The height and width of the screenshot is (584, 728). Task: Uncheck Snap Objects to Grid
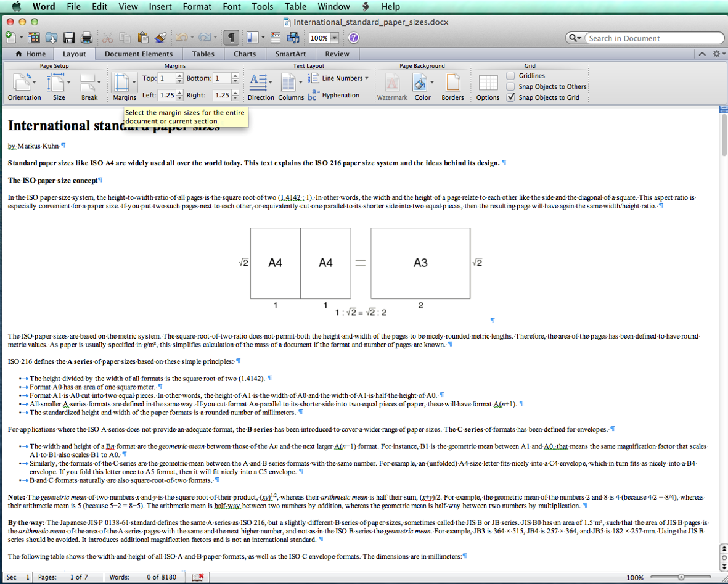click(x=510, y=97)
